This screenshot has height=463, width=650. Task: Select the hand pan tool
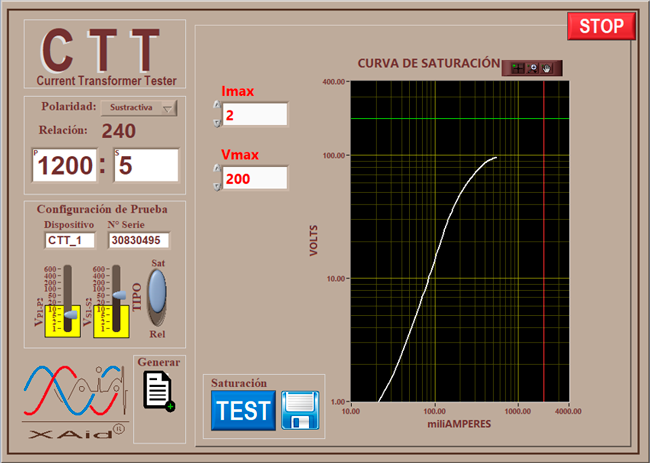pos(546,69)
